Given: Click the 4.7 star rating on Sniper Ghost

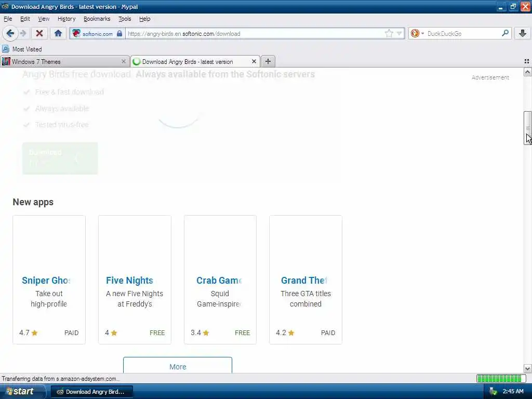Looking at the screenshot, I should [29, 332].
